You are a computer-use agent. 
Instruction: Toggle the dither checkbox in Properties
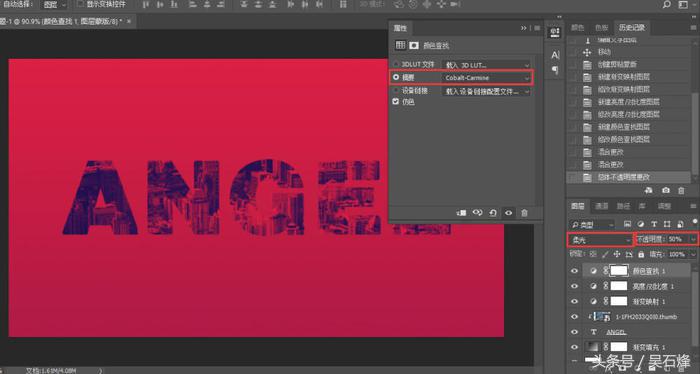pos(396,102)
